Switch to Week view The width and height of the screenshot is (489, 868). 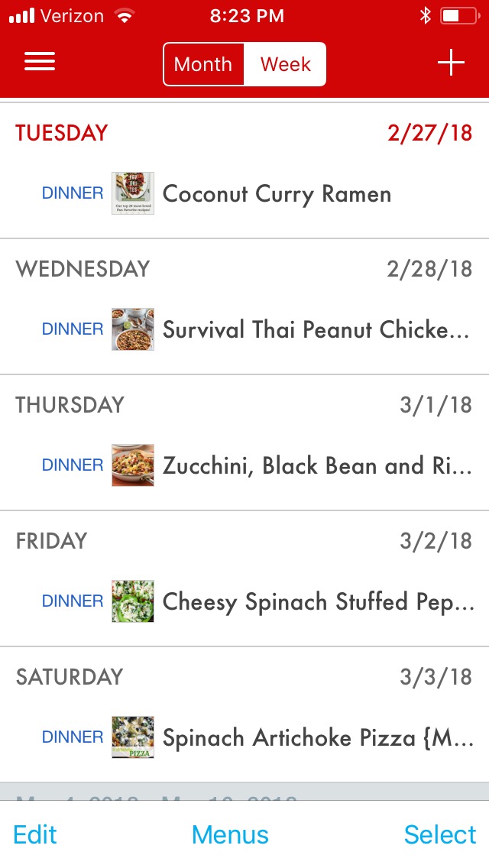(285, 64)
